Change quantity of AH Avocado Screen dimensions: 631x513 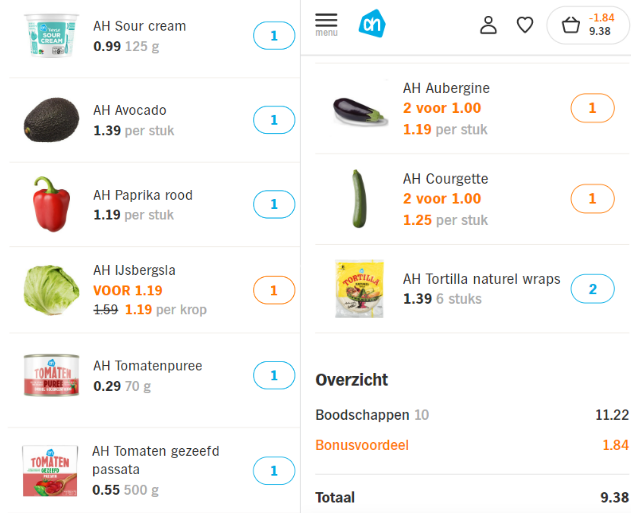274,120
